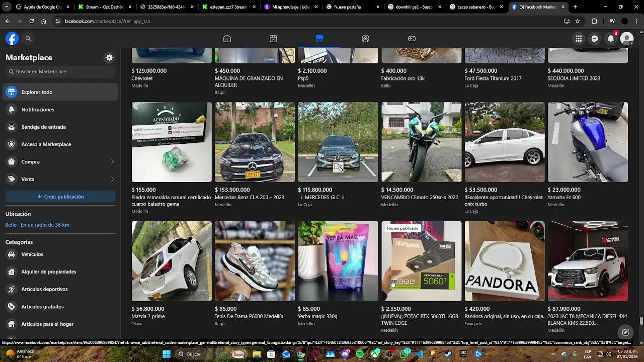Open the emerald stone listing thumbnail
Screen dimensions: 644x362
(172, 142)
